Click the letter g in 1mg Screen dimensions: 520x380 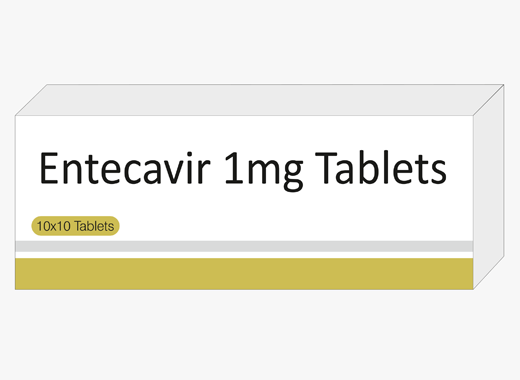pos(292,176)
